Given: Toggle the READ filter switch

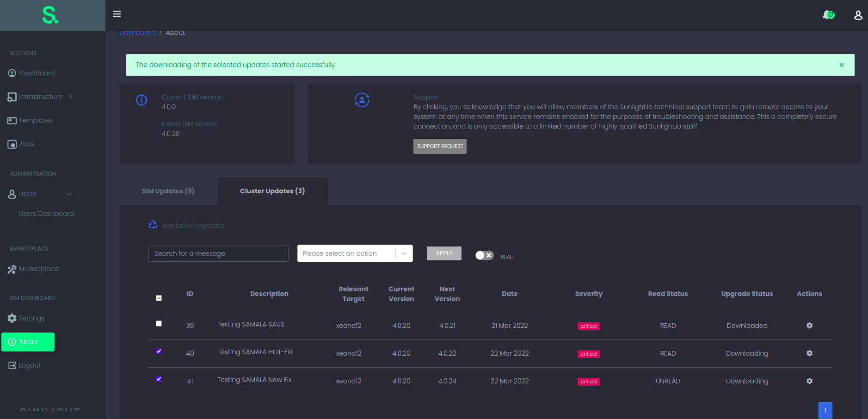Looking at the screenshot, I should point(484,255).
